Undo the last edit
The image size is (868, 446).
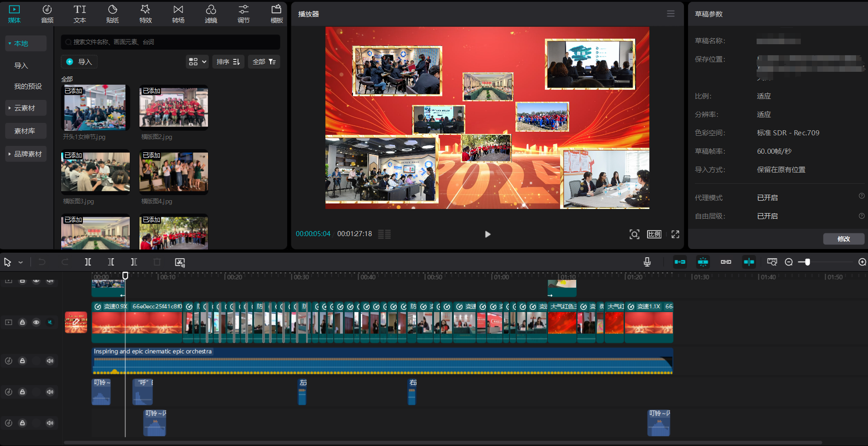42,262
